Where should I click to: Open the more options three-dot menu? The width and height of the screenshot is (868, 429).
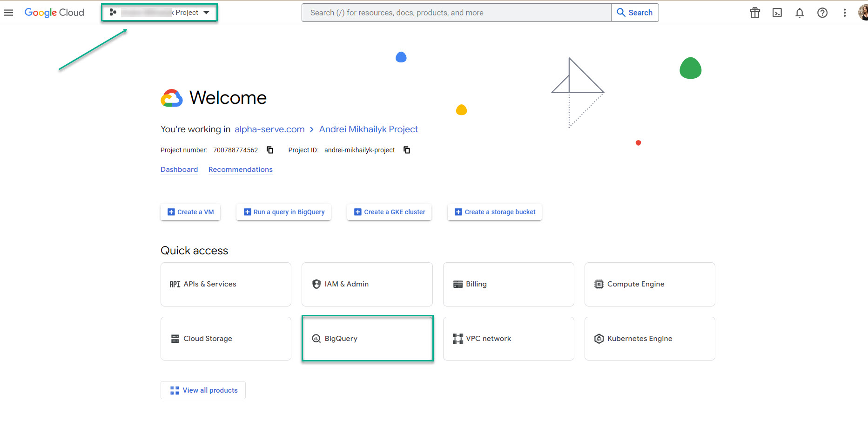click(x=845, y=13)
